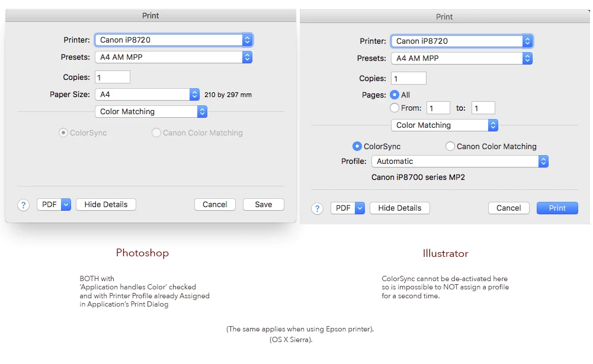Click the Copies field in Photoshop dialog
The width and height of the screenshot is (593, 364).
113,77
